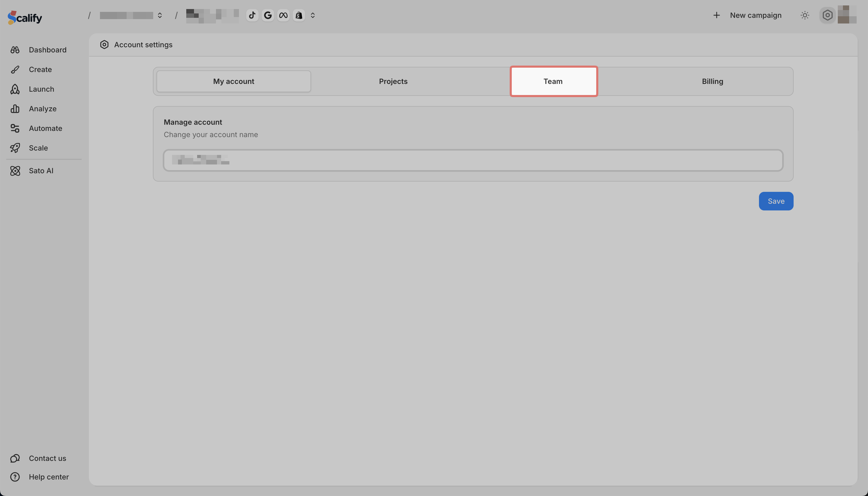This screenshot has height=496, width=868.
Task: Click the Google platform icon
Action: pyautogui.click(x=268, y=15)
